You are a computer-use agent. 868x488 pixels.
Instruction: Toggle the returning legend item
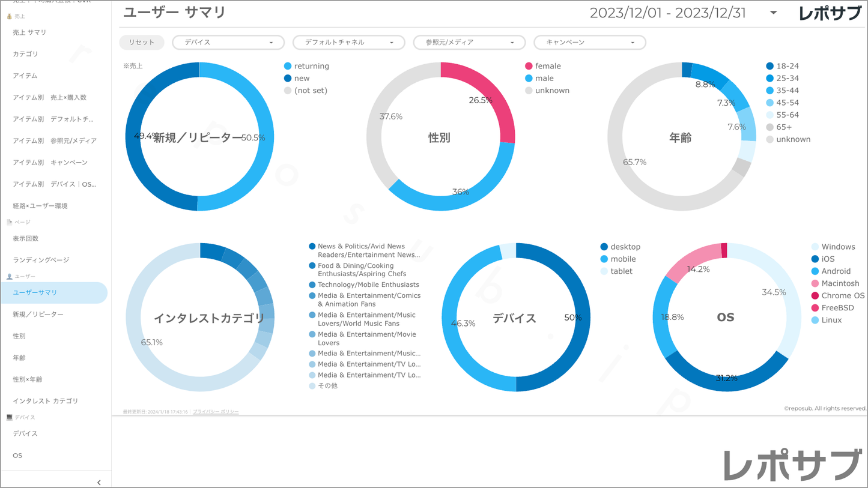pos(311,66)
